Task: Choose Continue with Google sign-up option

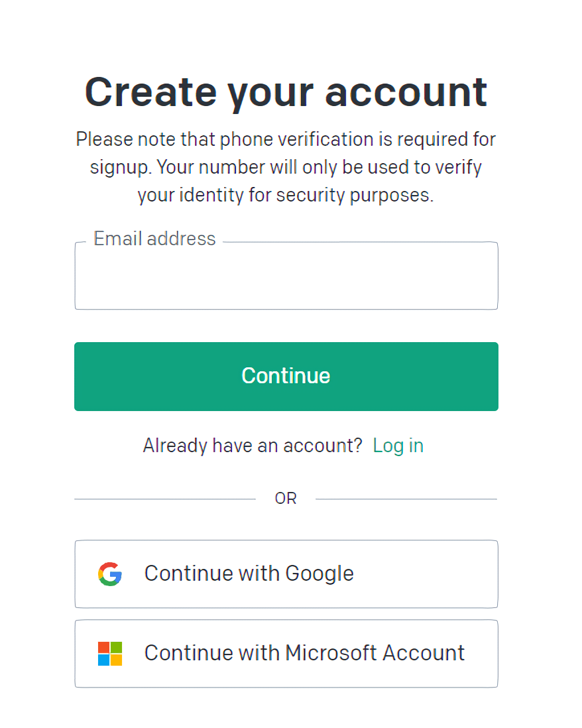Action: [286, 574]
